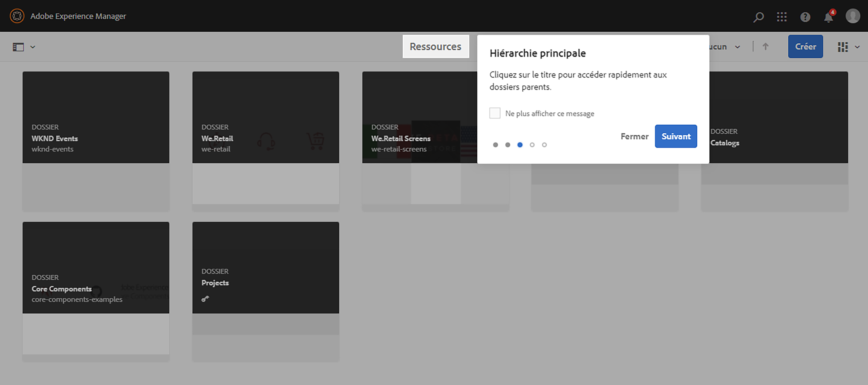Expand the rail selector chevron
This screenshot has height=385, width=868.
[x=33, y=47]
